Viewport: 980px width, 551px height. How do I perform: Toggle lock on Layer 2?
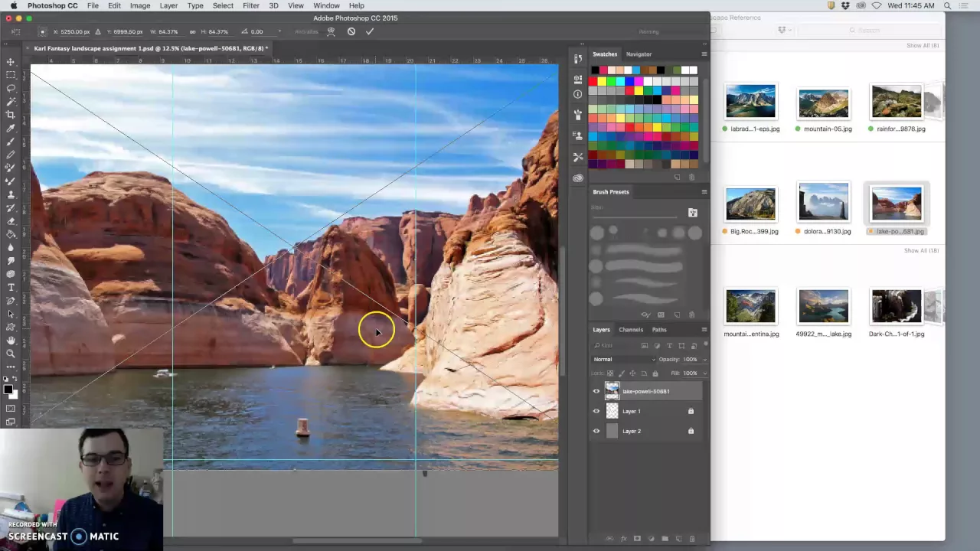[x=691, y=431]
